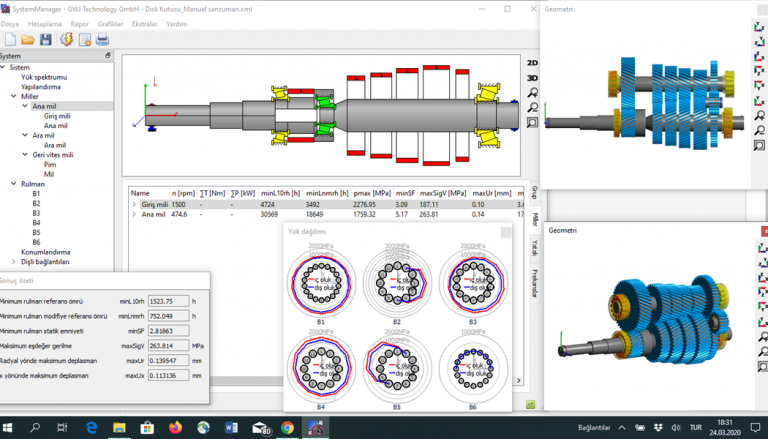The height and width of the screenshot is (439, 768).
Task: Click the B5 bearing load distribution diagram
Action: pos(397,367)
